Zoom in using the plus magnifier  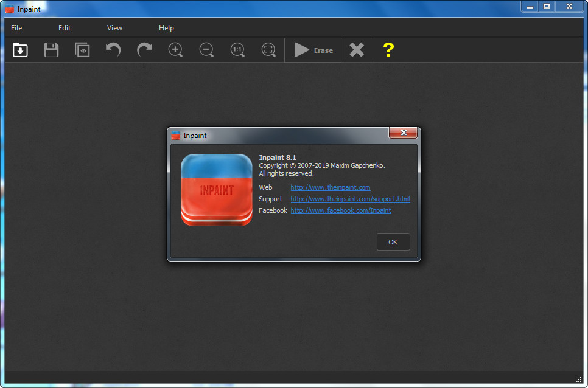tap(175, 50)
